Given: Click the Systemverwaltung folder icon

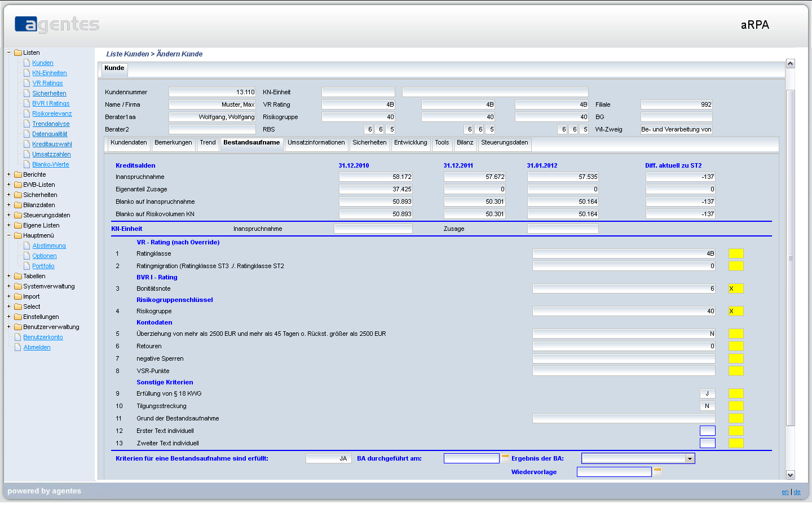Looking at the screenshot, I should click(x=18, y=286).
